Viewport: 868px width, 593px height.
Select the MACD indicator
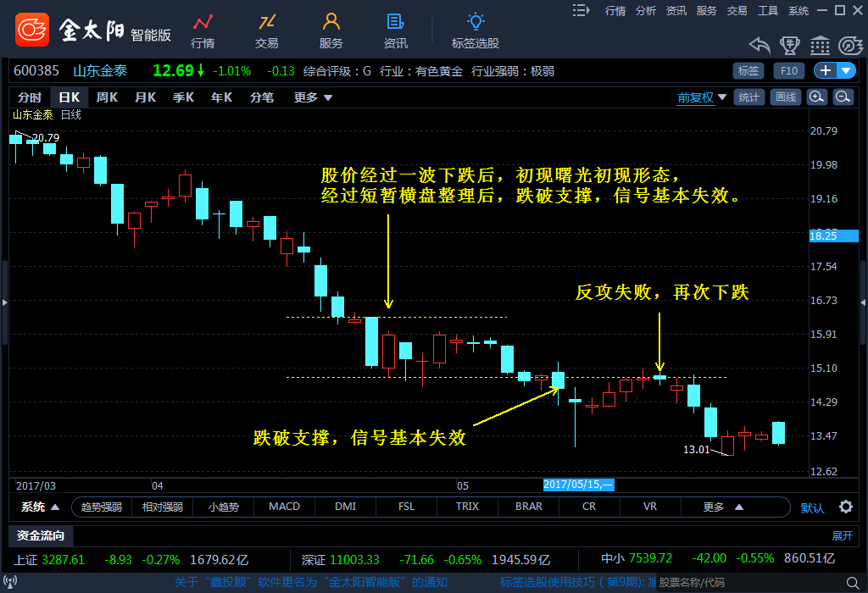[x=284, y=507]
